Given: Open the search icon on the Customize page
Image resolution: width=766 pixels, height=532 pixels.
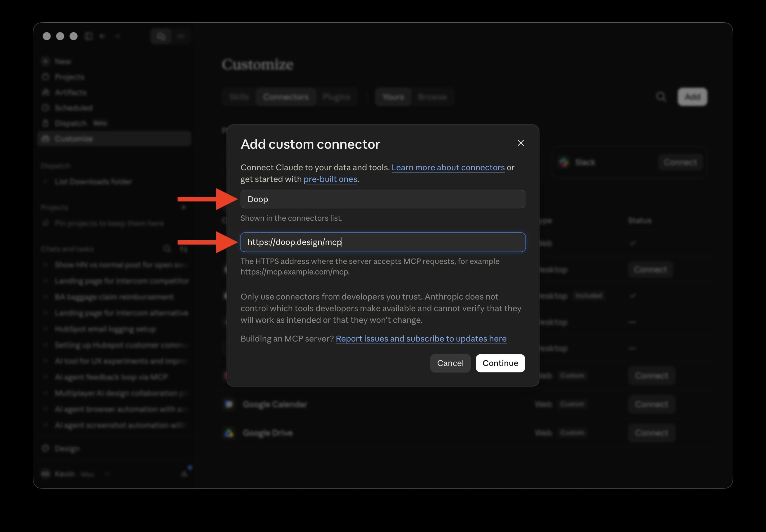Looking at the screenshot, I should pyautogui.click(x=661, y=97).
